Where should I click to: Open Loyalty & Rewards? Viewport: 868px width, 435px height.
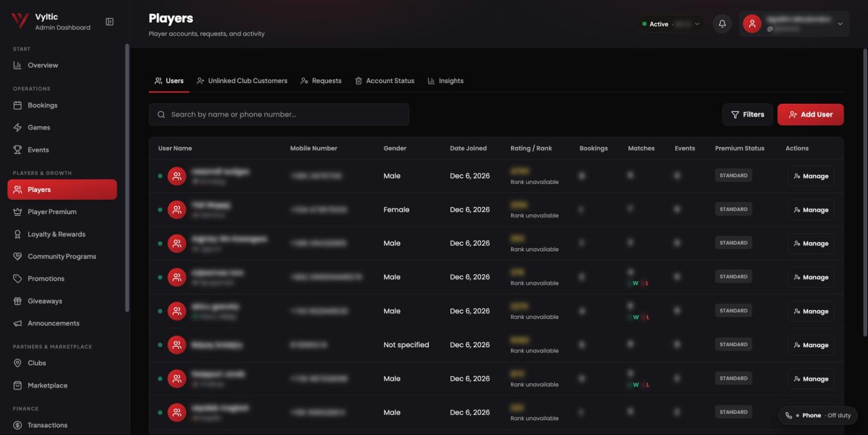tap(62, 234)
